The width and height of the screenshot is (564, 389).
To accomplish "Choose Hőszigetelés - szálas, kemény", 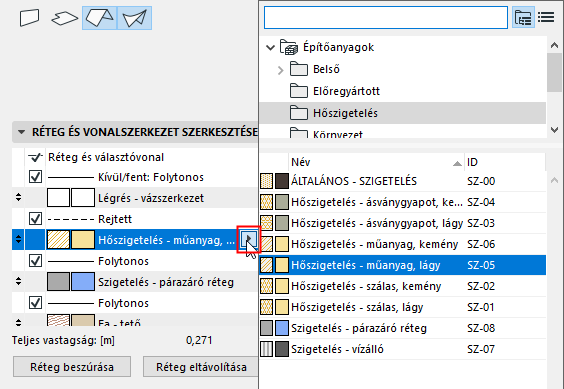I will (402, 286).
